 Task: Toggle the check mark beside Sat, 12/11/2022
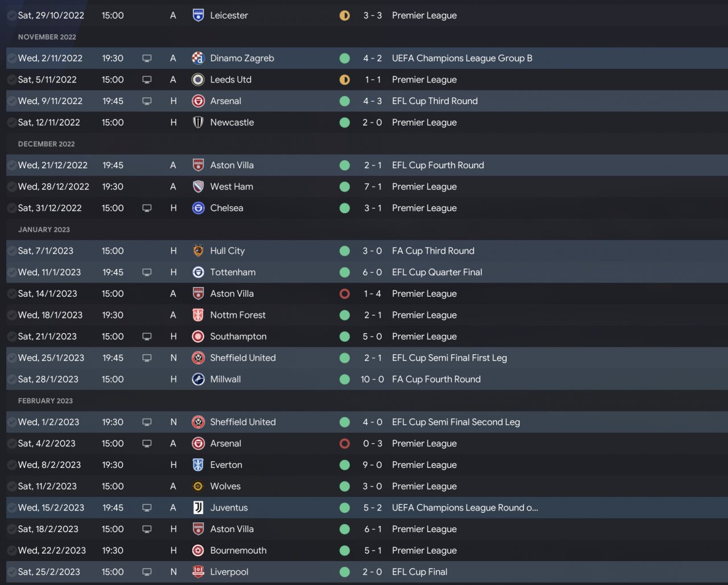coord(11,122)
